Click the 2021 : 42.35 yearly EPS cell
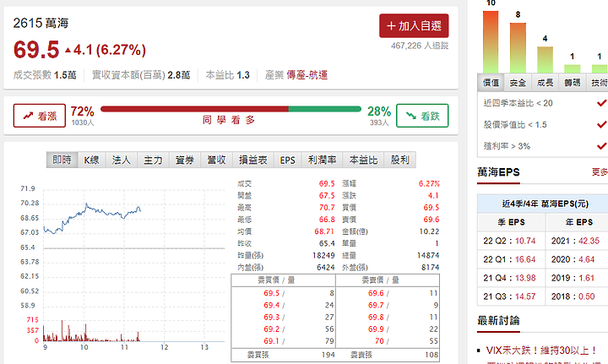 click(577, 241)
